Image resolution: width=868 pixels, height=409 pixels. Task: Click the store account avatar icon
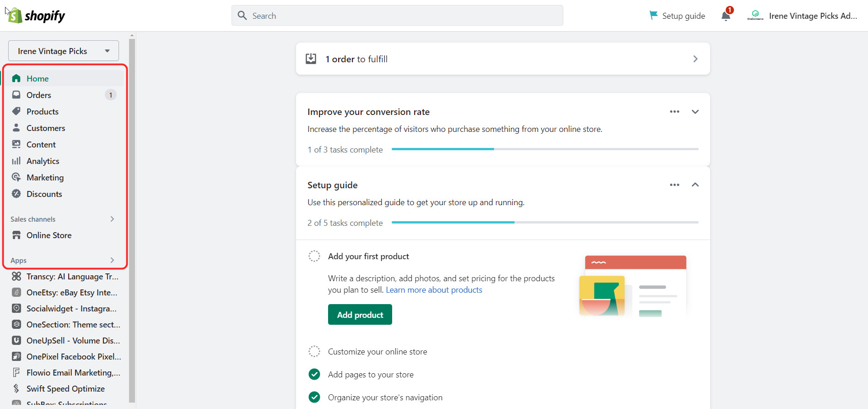pos(755,16)
